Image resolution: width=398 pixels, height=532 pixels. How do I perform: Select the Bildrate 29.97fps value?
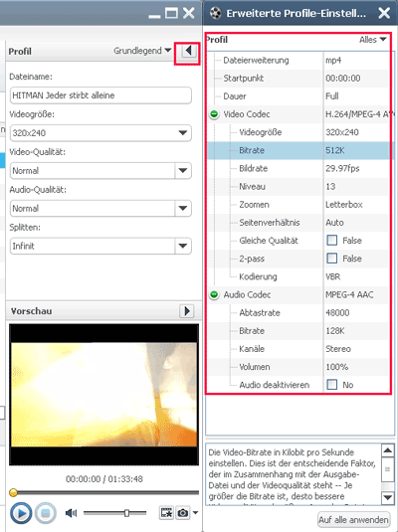coord(342,168)
